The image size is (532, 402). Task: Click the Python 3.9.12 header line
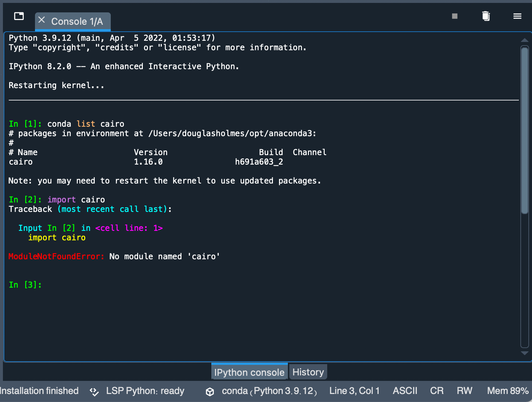[112, 38]
